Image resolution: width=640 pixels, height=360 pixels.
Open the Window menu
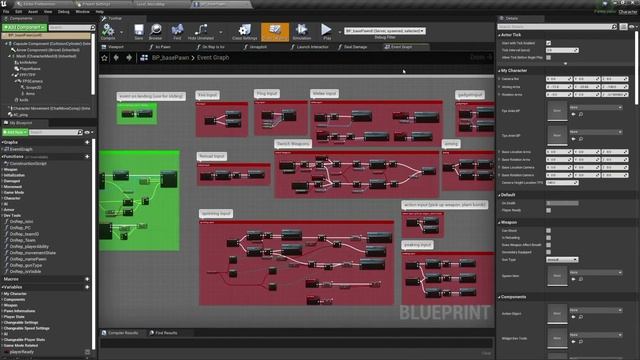(82, 12)
